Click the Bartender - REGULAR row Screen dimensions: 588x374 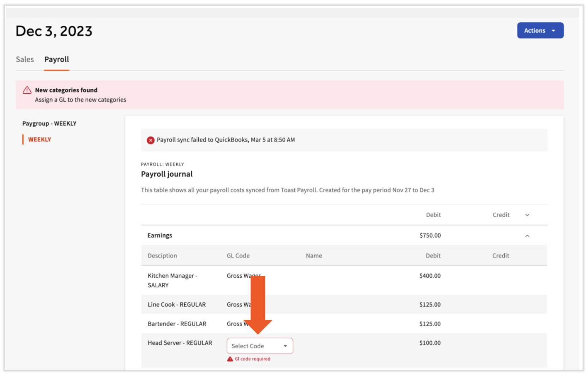pyautogui.click(x=177, y=324)
